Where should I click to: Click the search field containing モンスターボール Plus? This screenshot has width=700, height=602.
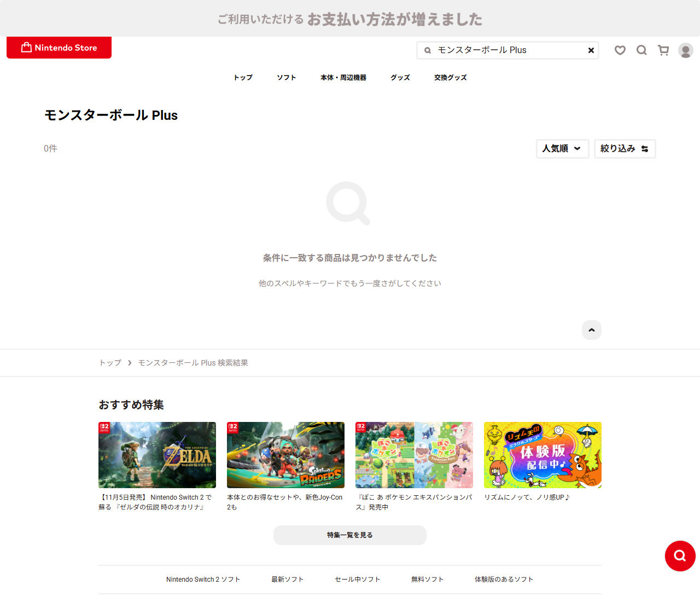507,50
